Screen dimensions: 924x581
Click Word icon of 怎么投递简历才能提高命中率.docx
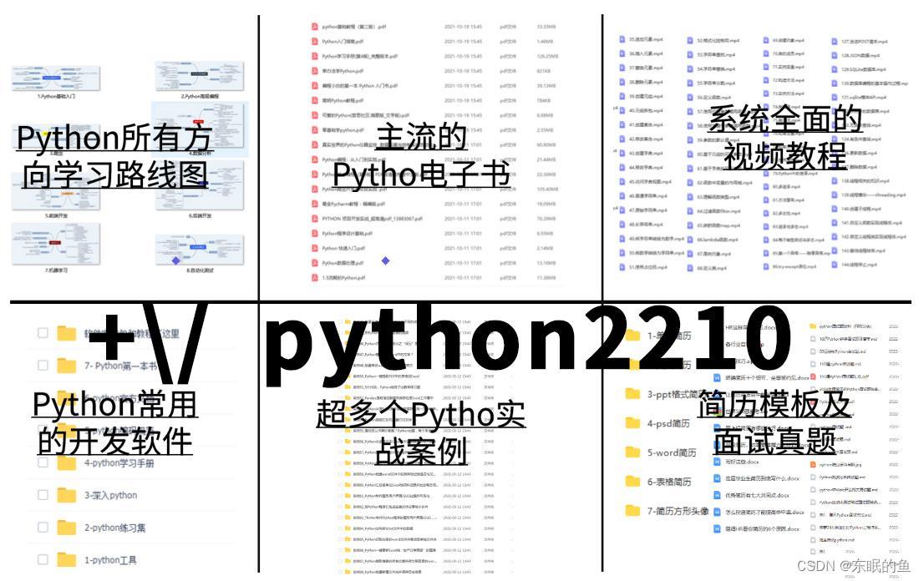point(717,512)
